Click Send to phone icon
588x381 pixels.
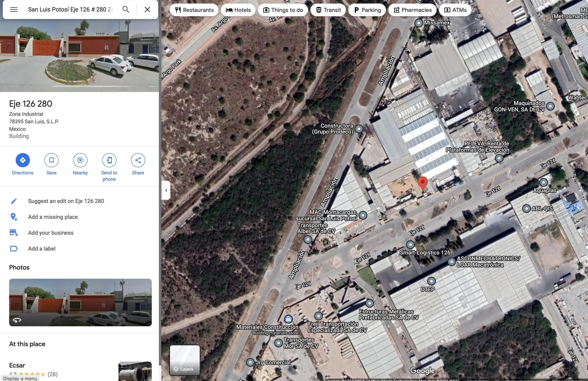coord(109,160)
